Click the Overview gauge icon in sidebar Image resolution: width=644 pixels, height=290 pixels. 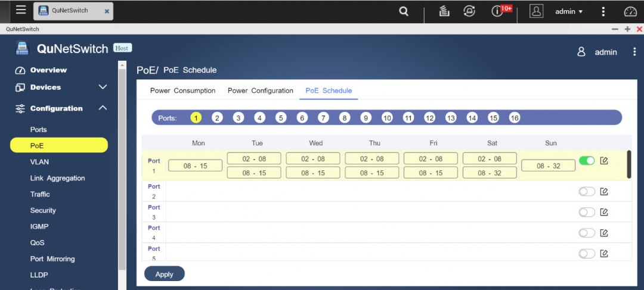tap(20, 70)
